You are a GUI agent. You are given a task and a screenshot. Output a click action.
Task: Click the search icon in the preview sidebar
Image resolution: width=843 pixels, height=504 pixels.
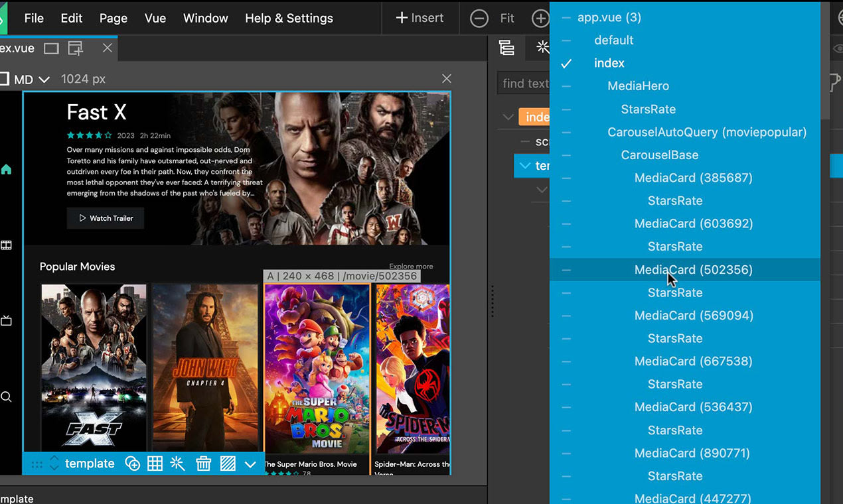coord(6,397)
